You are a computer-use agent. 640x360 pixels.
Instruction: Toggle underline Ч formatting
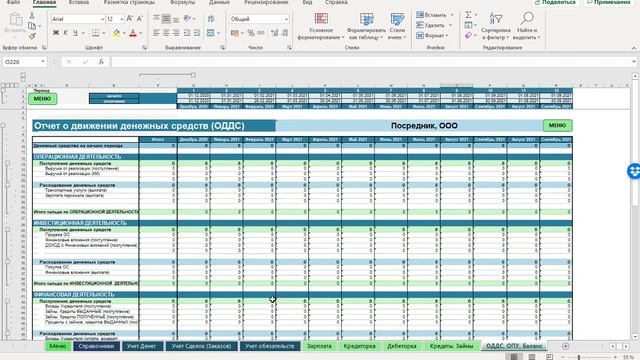pyautogui.click(x=75, y=33)
